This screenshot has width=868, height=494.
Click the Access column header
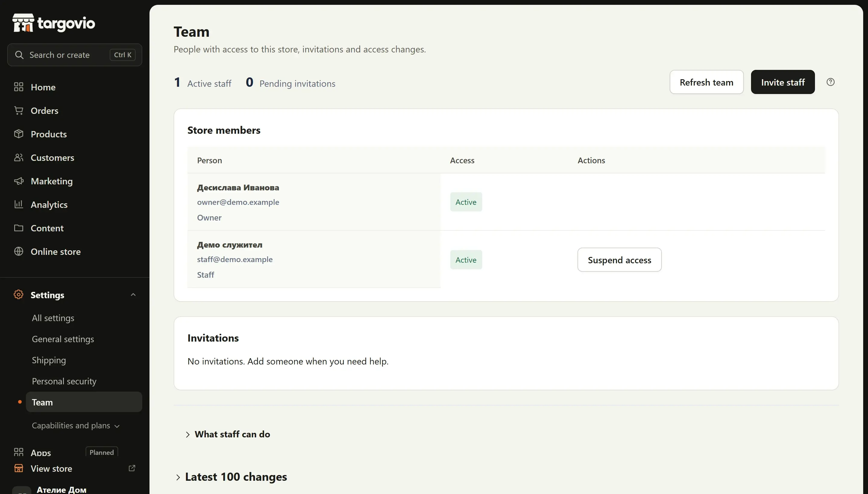tap(462, 161)
